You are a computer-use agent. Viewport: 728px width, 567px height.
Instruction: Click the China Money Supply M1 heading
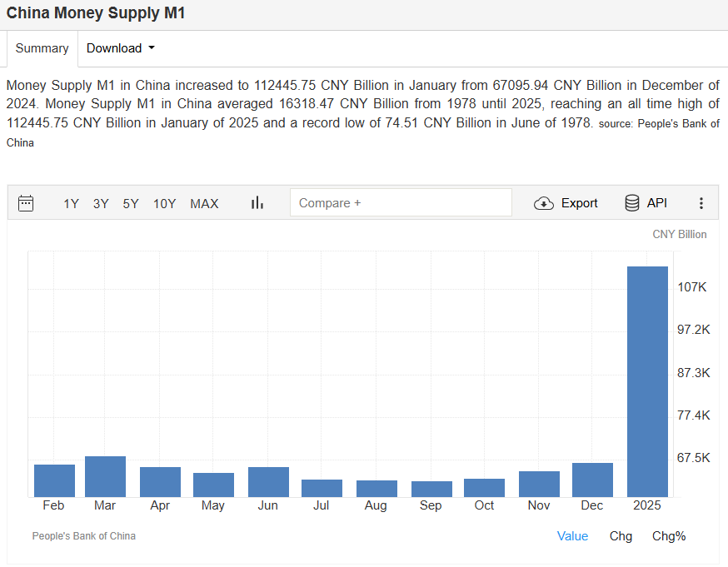click(96, 12)
